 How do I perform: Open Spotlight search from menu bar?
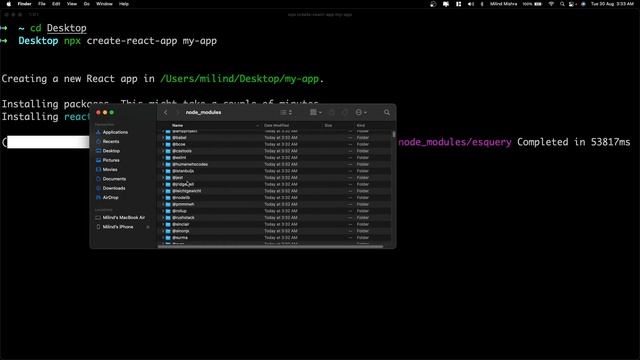coord(562,4)
